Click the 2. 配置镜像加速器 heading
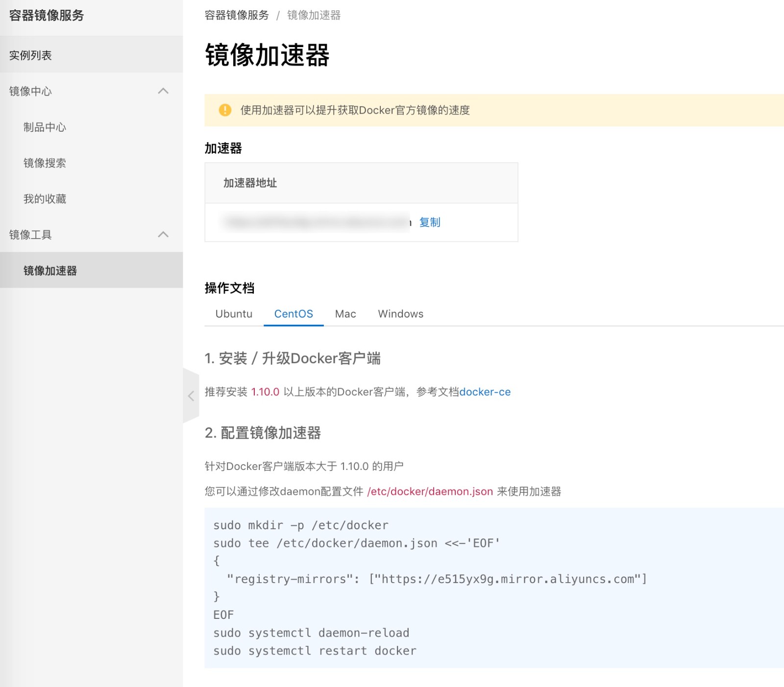This screenshot has height=687, width=784. click(263, 433)
